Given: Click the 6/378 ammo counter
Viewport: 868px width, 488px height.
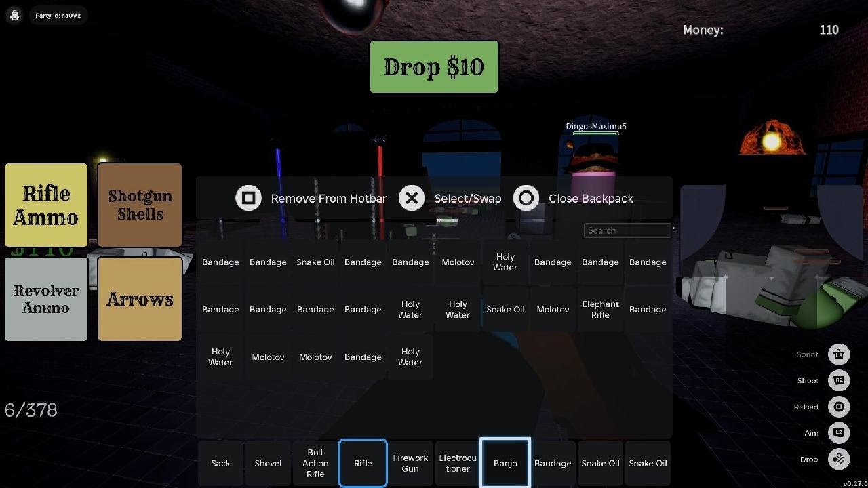Looking at the screenshot, I should [x=31, y=410].
